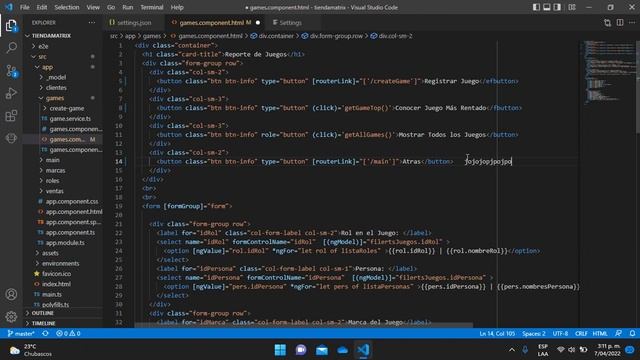Collapse the TIENDAMATRIX root folder
Viewport: 640px width, 360px height.
51,36
